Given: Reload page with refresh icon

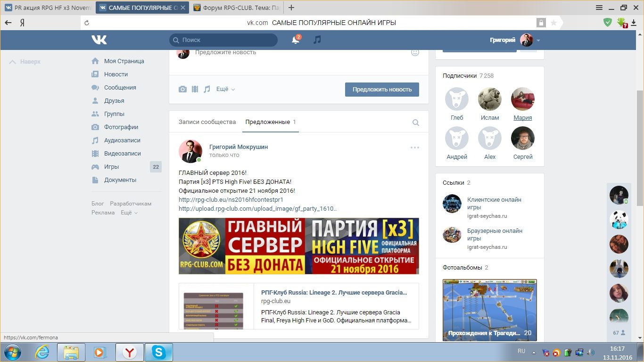Looking at the screenshot, I should point(86,23).
